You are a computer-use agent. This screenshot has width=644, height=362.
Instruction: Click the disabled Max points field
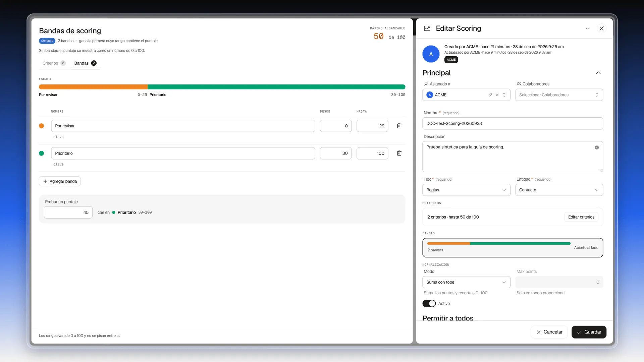pyautogui.click(x=559, y=282)
